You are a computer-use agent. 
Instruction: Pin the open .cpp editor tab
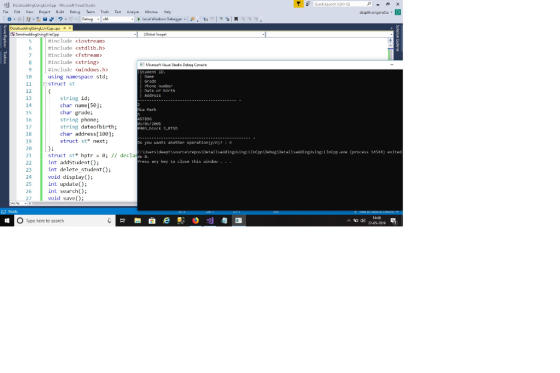[x=65, y=28]
